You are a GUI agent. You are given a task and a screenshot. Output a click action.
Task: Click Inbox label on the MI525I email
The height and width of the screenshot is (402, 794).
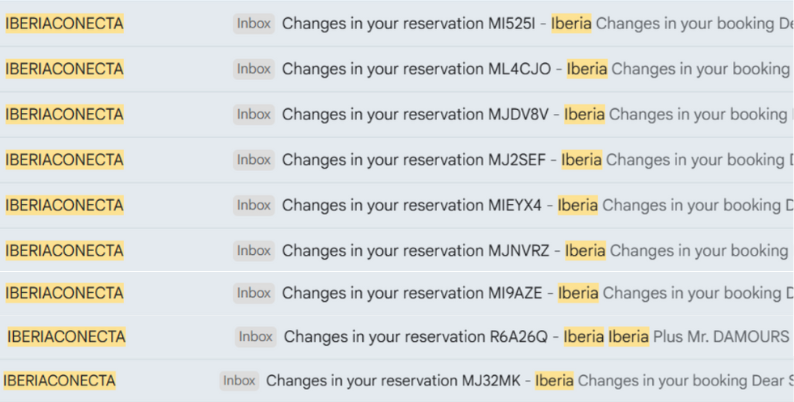(x=254, y=23)
